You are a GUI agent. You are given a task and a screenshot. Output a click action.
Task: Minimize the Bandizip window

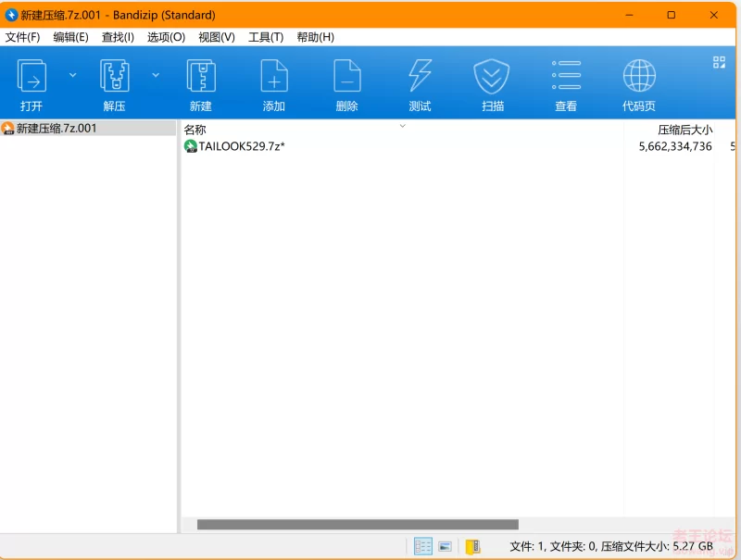629,15
